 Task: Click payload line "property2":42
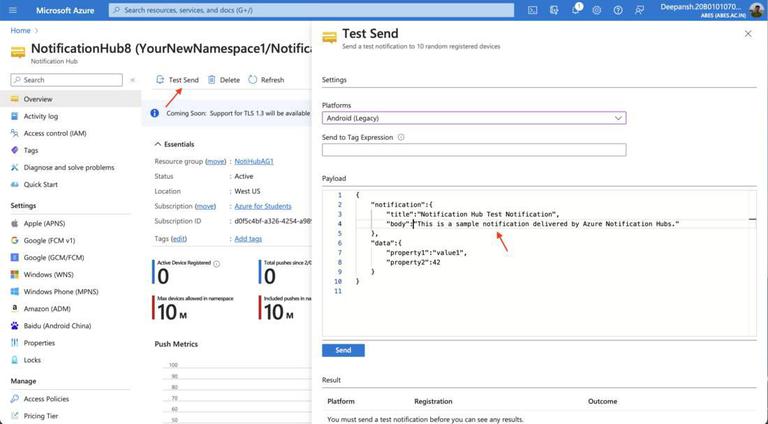413,262
